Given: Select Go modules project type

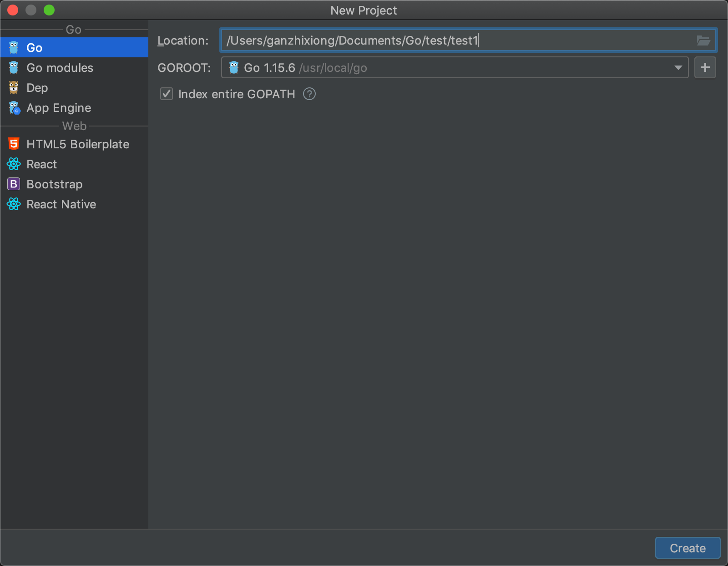Looking at the screenshot, I should coord(74,67).
